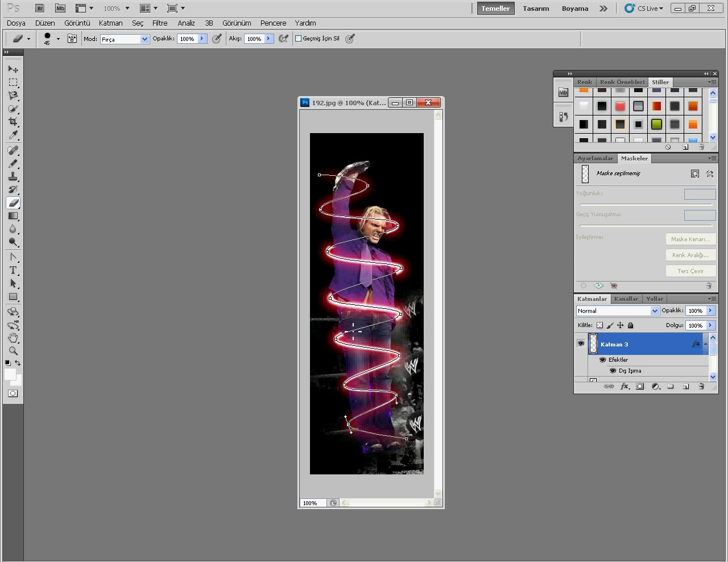Select the Spot Healing Brush tool

[x=13, y=150]
